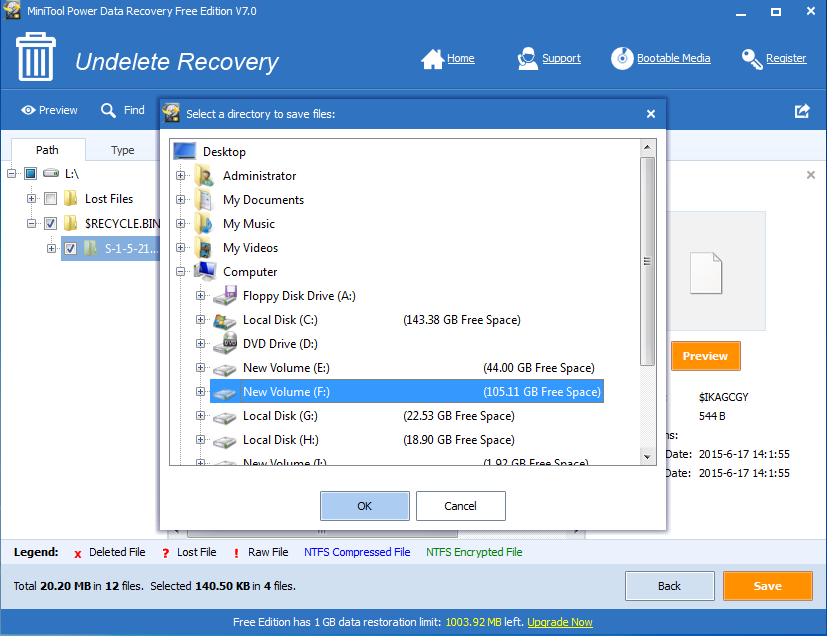Select the New Volume (E:) drive icon
Screen dimensions: 827x636
225,369
